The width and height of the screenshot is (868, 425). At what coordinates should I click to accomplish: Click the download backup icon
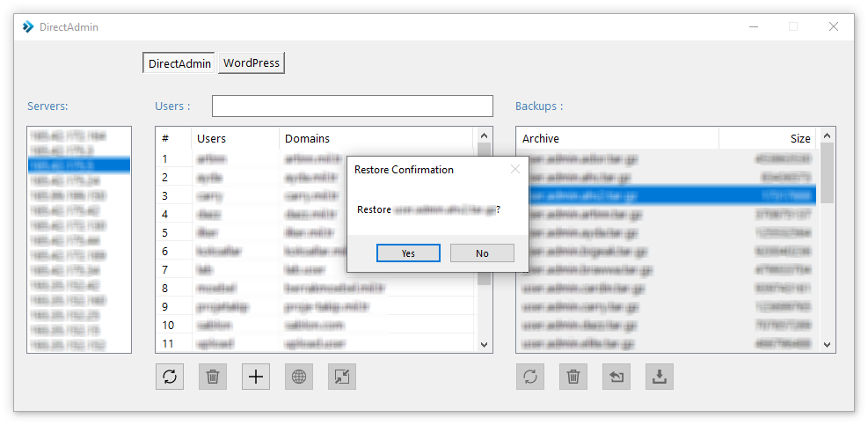660,377
